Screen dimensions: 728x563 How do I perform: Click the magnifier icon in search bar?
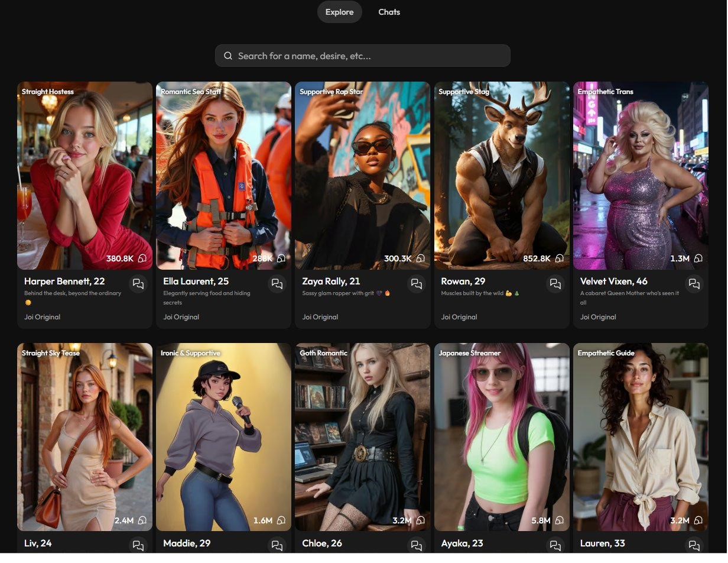click(x=228, y=56)
